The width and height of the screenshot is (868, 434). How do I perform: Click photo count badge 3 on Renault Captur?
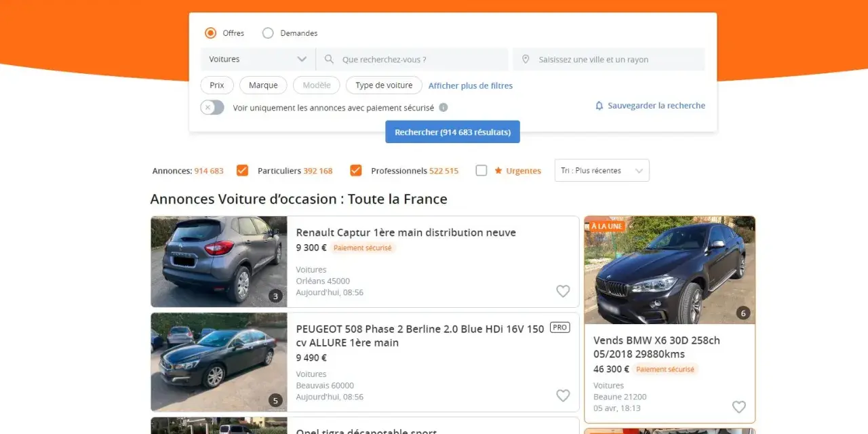(x=275, y=296)
